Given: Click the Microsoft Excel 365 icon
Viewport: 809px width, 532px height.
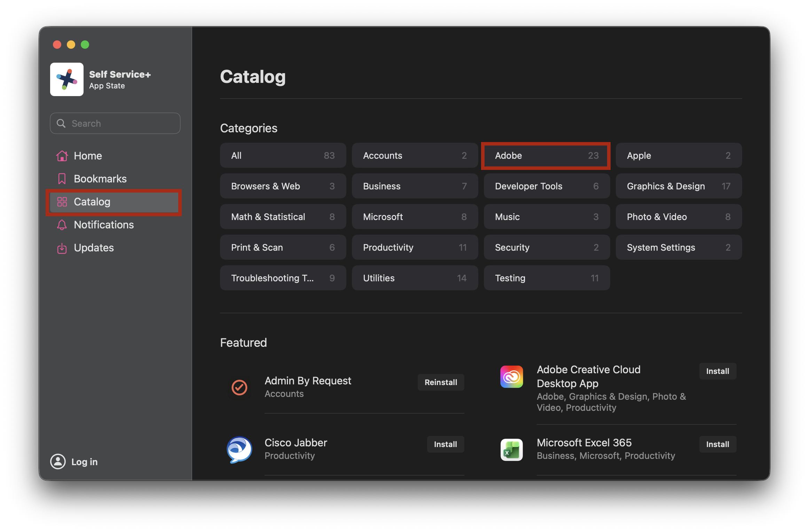Looking at the screenshot, I should (511, 449).
